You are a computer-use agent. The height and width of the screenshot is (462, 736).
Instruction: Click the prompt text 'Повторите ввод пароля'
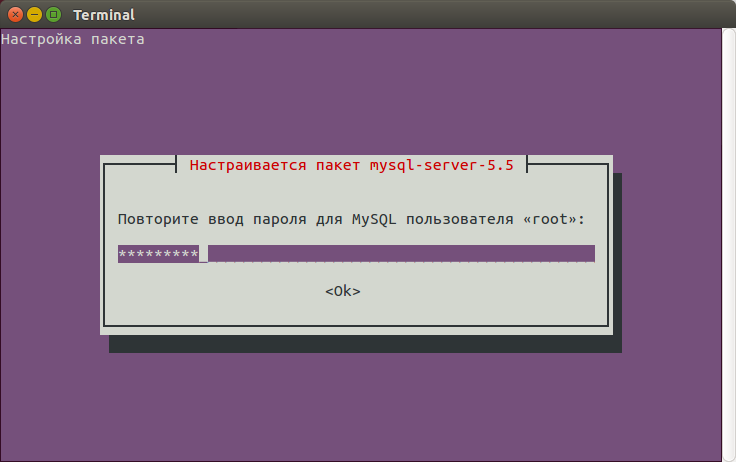tap(212, 219)
